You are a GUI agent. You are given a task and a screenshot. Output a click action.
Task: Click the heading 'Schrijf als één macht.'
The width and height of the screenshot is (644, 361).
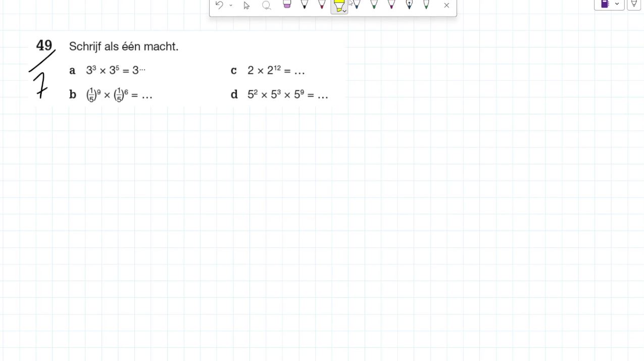[124, 47]
